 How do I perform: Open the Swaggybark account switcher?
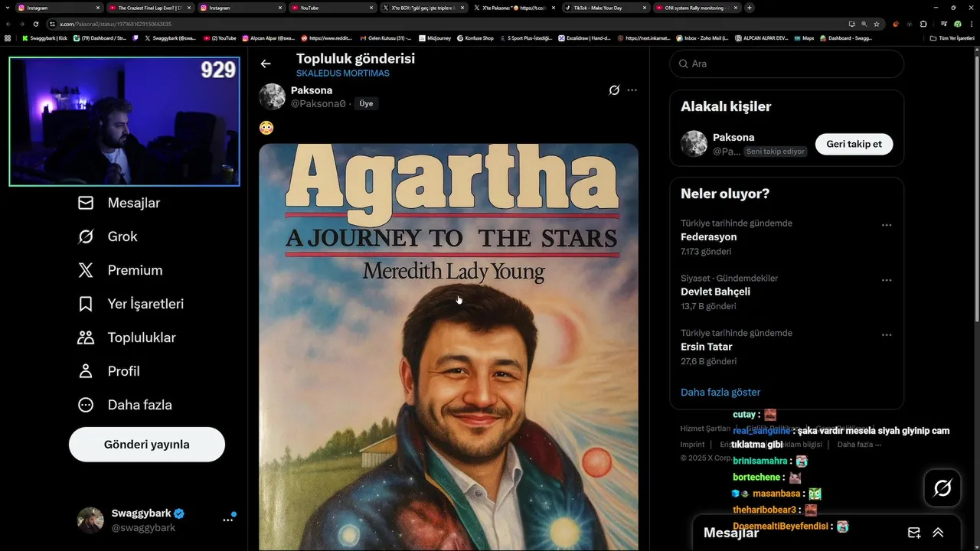pos(157,520)
